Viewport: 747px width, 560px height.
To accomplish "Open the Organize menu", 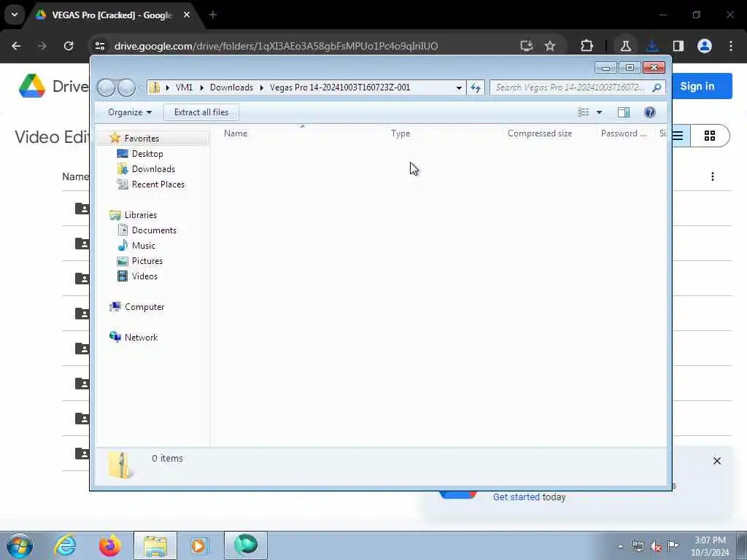I will 130,112.
